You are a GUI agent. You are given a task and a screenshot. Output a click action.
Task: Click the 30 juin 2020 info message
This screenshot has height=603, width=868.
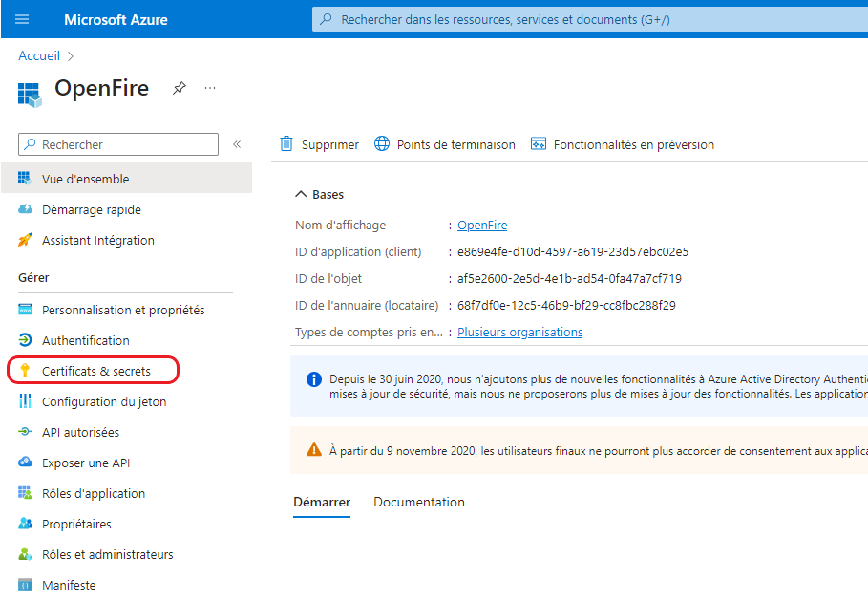point(599,386)
